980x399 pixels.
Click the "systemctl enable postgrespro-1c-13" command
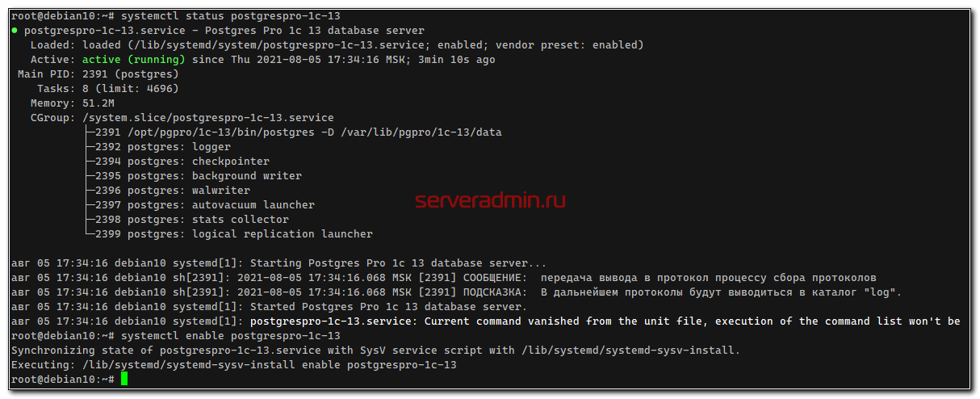tap(230, 335)
